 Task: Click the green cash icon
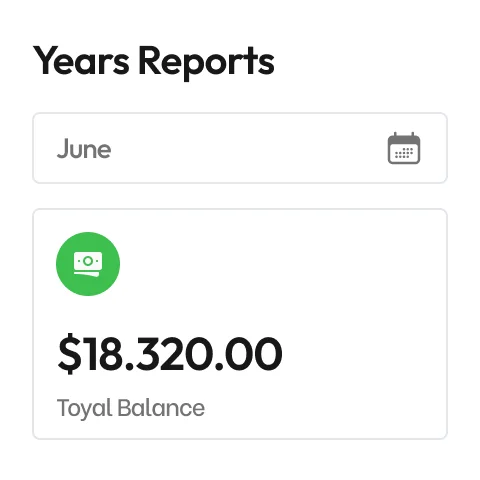(x=88, y=264)
